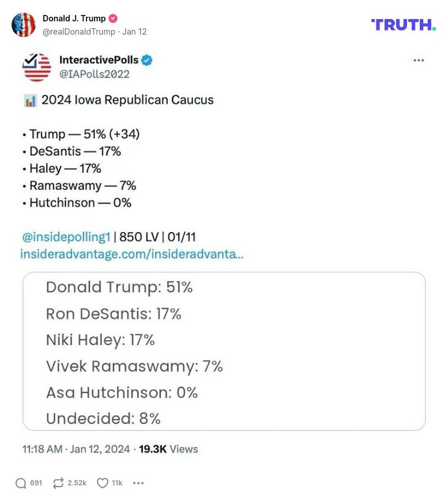Image resolution: width=448 pixels, height=501 pixels.
Task: Select the Jan 12 timestamp on Trump's post
Action: click(134, 32)
